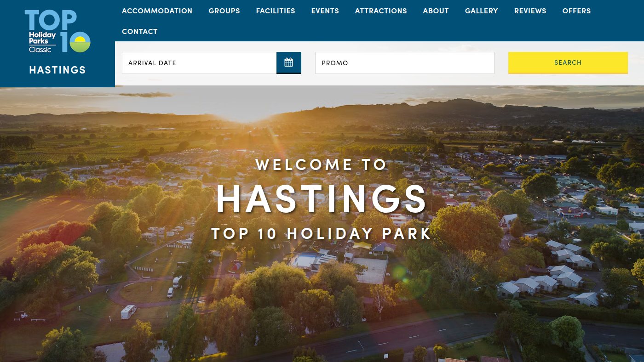The height and width of the screenshot is (362, 644).
Task: Open the arrival date calendar icon
Action: pos(288,62)
